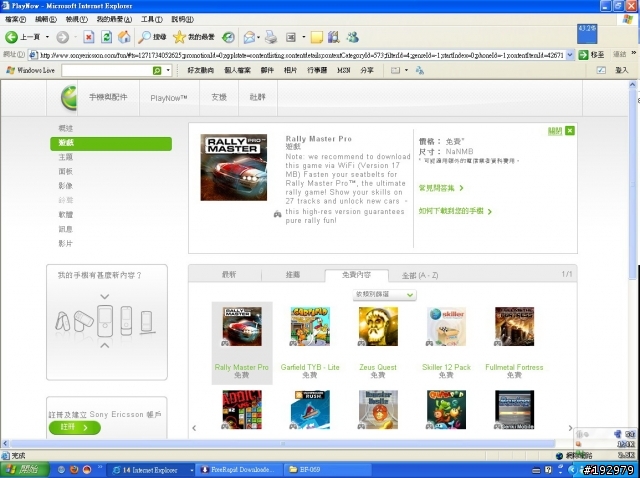Click Rally Master Pro large cover image
The height and width of the screenshot is (478, 640).
233,167
